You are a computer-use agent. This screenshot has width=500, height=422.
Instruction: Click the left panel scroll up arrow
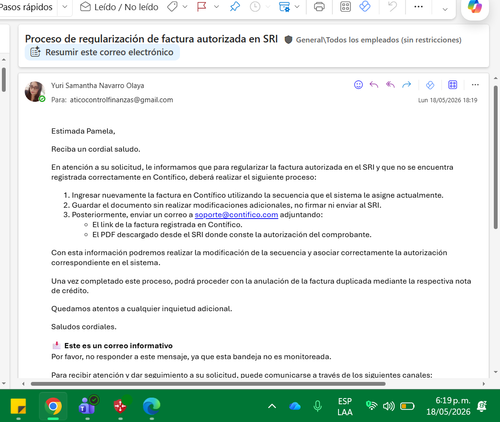pyautogui.click(x=4, y=60)
